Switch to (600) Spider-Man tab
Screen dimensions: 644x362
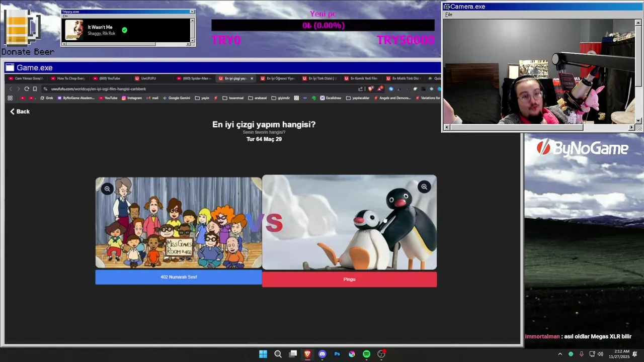coord(194,78)
